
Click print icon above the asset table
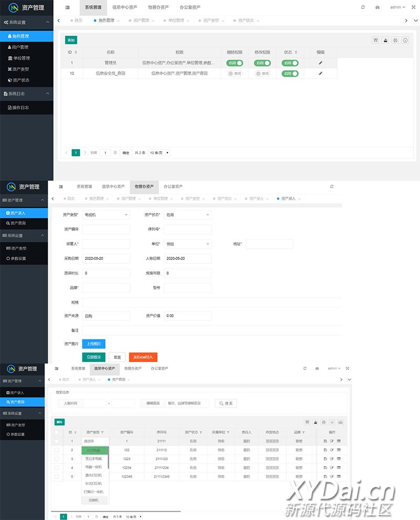pos(324,422)
